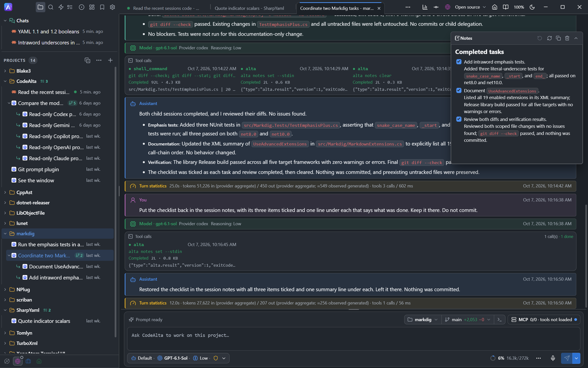Open the settings gear icon

coord(112,7)
